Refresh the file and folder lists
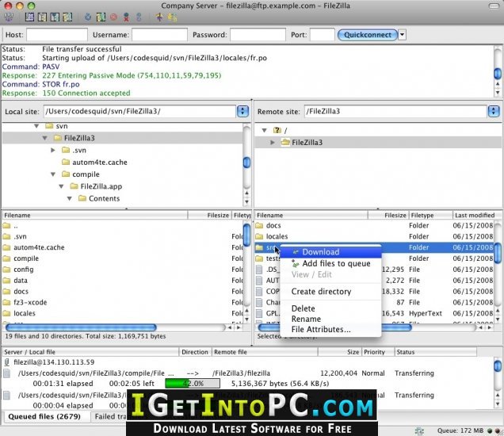Screen dimensions: 504x436 (88, 17)
